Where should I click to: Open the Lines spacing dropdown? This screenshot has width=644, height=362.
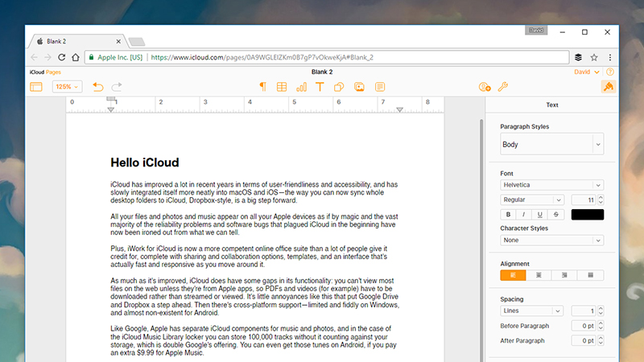[x=531, y=311]
